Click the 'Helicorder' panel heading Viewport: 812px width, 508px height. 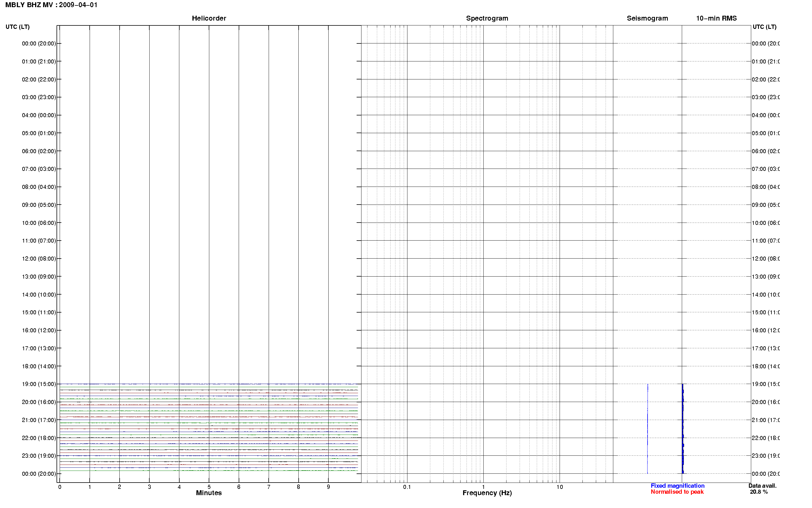pos(209,18)
